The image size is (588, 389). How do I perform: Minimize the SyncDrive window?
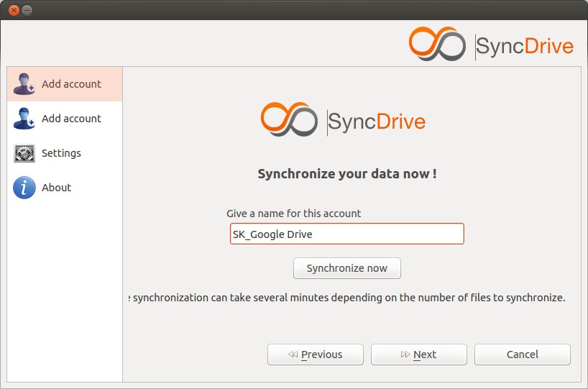[27, 10]
